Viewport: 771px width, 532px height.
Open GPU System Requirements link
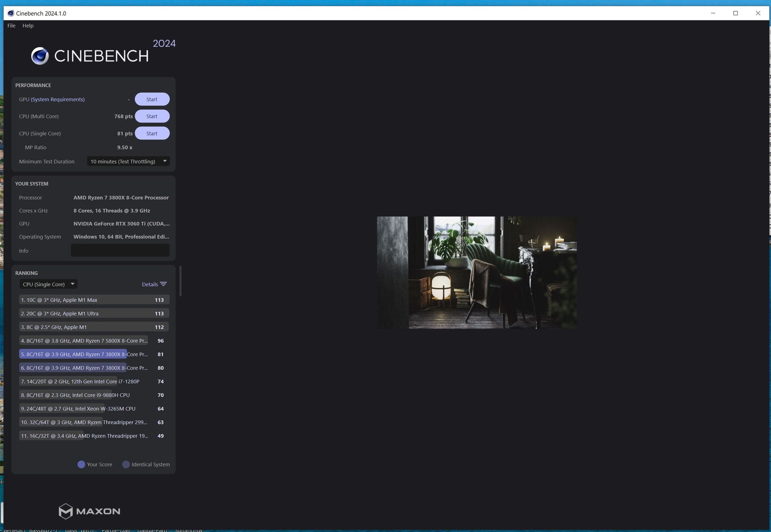click(x=58, y=99)
